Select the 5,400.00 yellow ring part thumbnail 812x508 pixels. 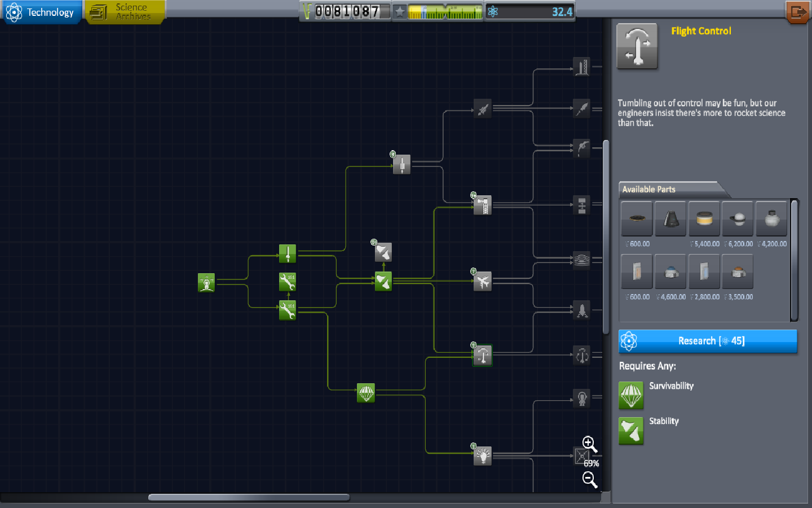pos(704,219)
